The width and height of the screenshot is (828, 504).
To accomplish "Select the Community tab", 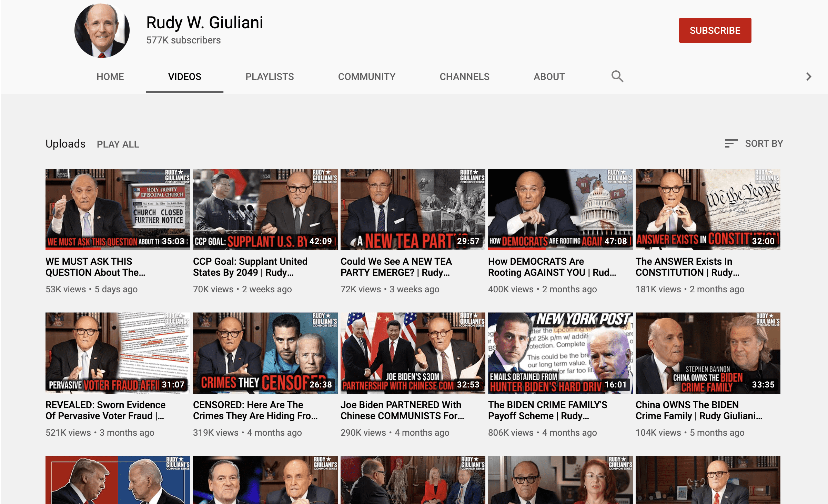I will (366, 77).
